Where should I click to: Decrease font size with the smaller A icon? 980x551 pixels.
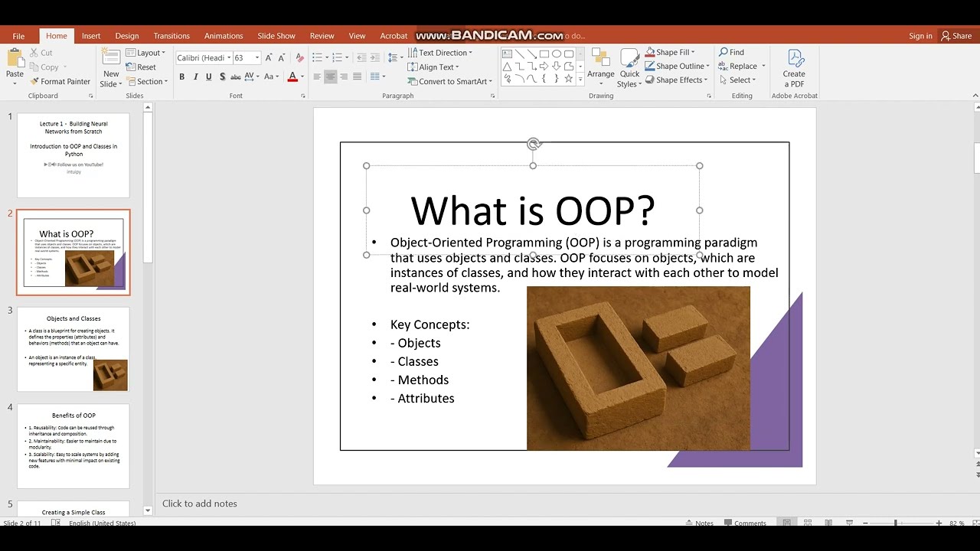coord(281,58)
